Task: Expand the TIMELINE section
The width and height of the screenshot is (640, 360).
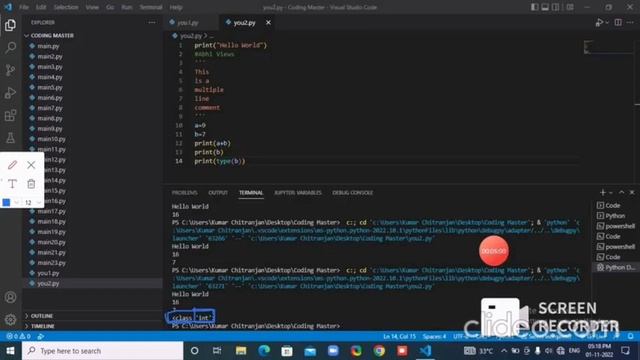Action: coord(42,326)
